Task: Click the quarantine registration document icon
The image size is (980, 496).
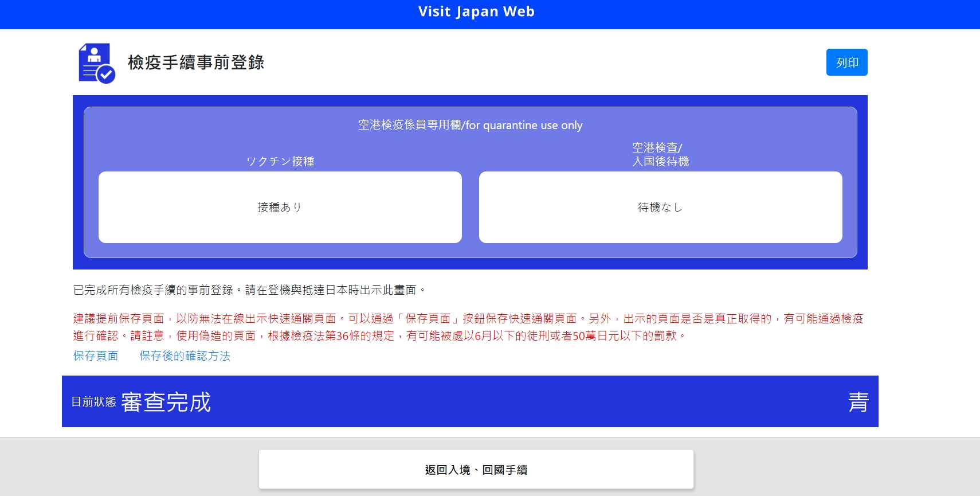Action: point(97,63)
